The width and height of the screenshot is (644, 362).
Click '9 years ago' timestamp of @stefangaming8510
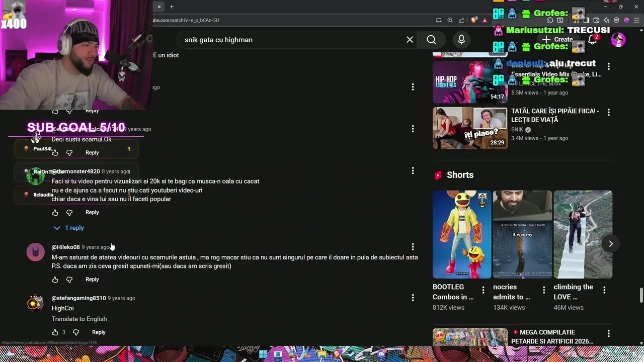coord(121,298)
